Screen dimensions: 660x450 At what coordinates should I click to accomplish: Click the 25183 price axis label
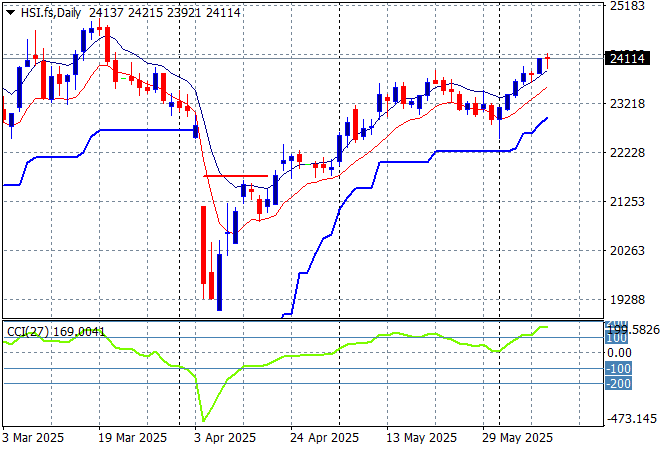627,6
